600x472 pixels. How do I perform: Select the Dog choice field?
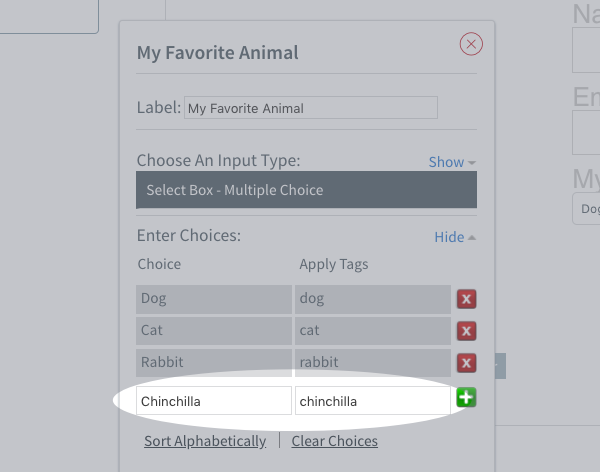[213, 299]
